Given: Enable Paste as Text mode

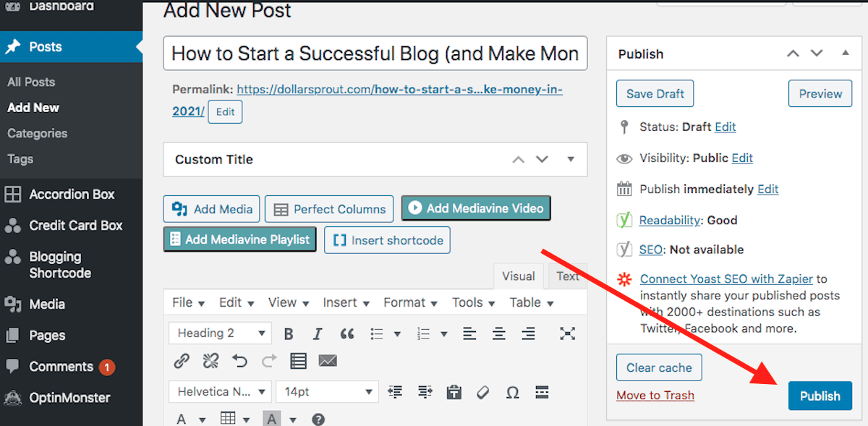Looking at the screenshot, I should pos(454,391).
